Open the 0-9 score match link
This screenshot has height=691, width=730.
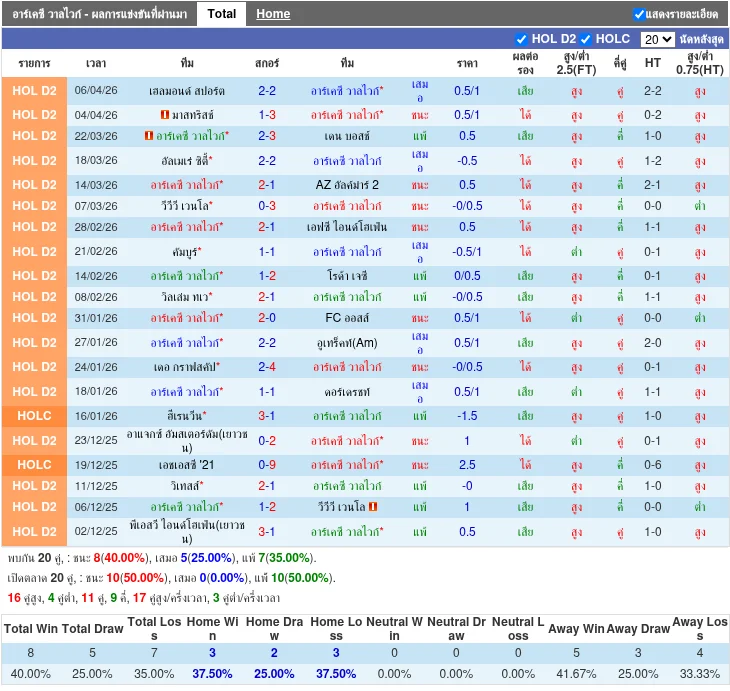point(267,465)
